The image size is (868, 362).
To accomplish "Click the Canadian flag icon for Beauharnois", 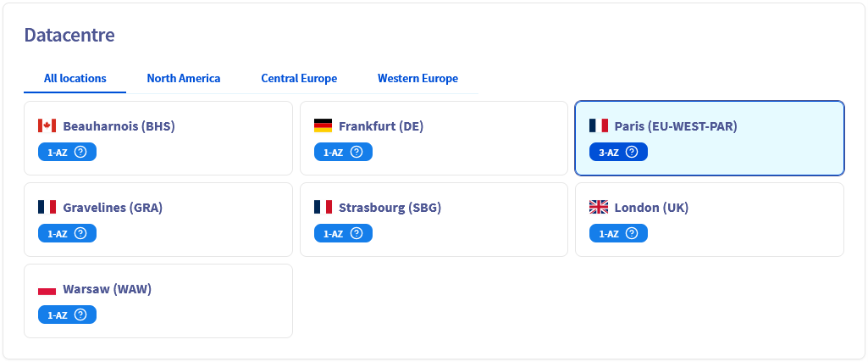I will [x=47, y=126].
